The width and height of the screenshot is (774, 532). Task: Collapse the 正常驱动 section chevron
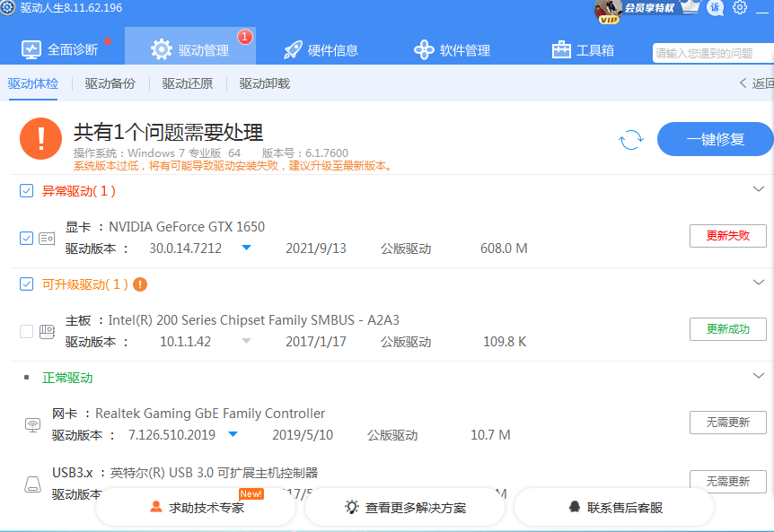pyautogui.click(x=759, y=375)
